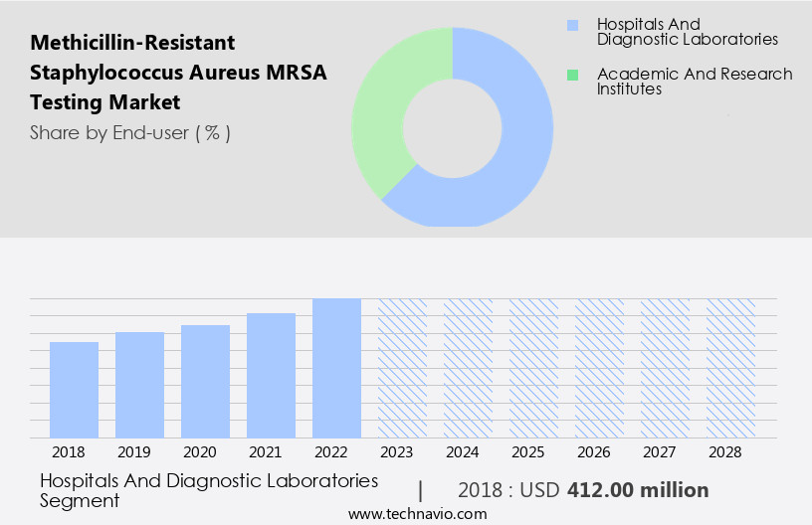The height and width of the screenshot is (525, 812).
Task: Click the MRSA Testing Market chart title
Action: (178, 73)
